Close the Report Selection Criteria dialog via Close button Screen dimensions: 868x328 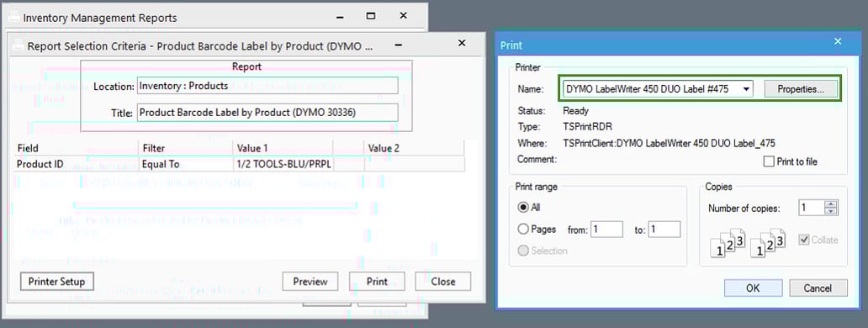pyautogui.click(x=443, y=282)
